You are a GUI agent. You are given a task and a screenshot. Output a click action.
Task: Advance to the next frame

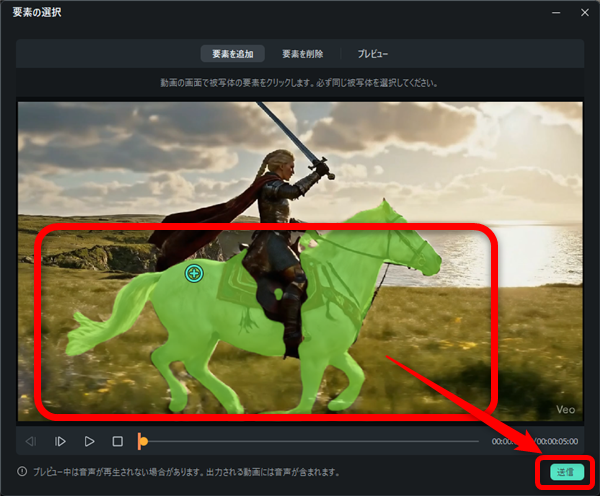[x=60, y=441]
